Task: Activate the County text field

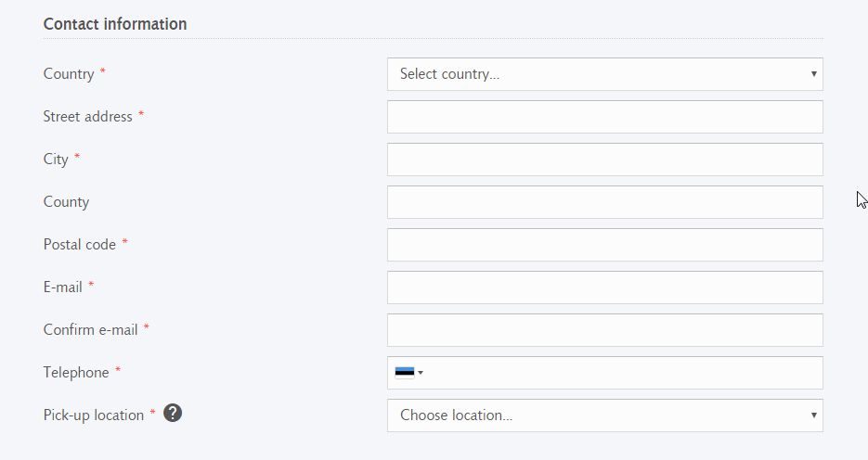Action: coord(605,202)
